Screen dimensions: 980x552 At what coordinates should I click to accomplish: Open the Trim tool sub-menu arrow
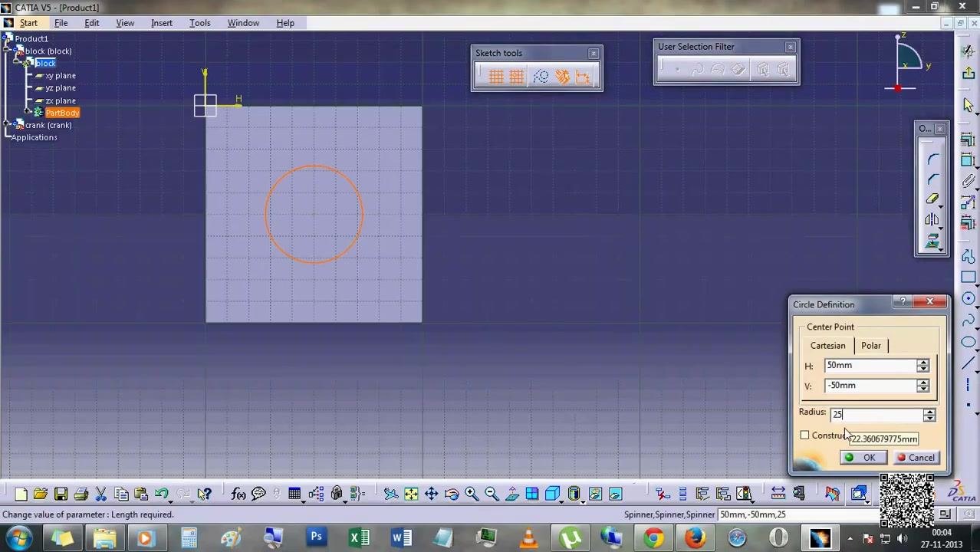(x=942, y=207)
